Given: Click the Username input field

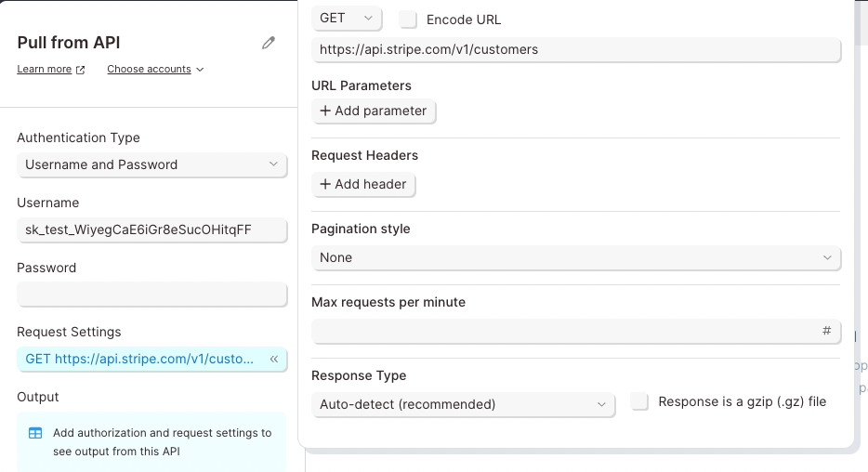Looking at the screenshot, I should pos(151,229).
